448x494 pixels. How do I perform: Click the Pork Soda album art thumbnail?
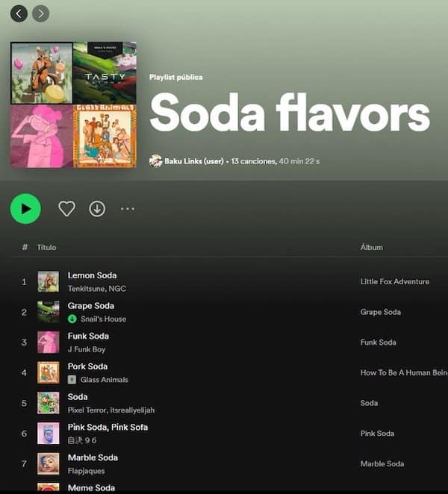49,372
